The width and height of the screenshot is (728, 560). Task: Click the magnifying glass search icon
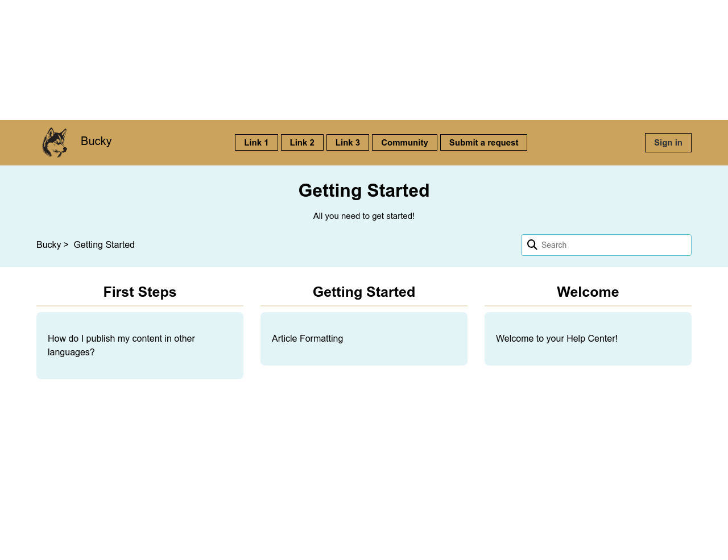coord(532,245)
